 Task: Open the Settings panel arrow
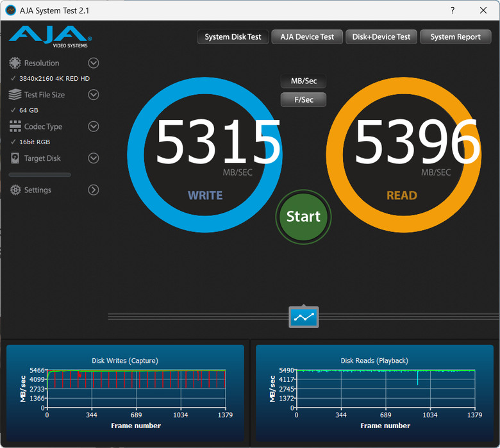[x=94, y=190]
